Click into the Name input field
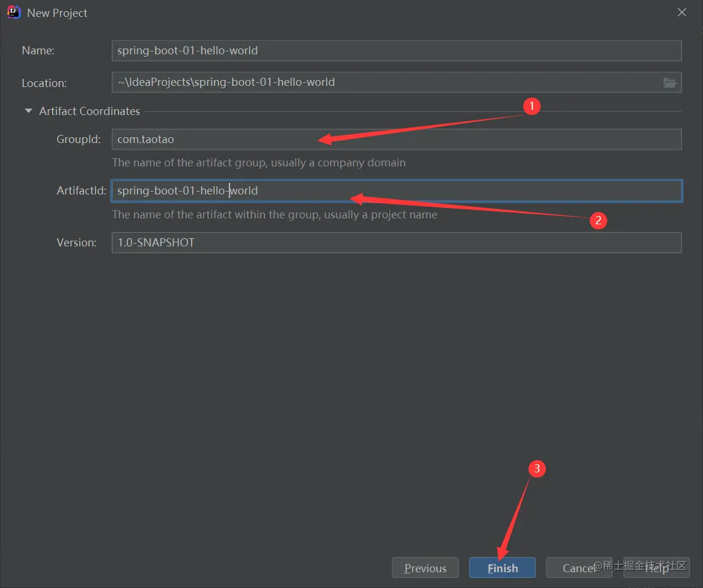The height and width of the screenshot is (588, 703). point(396,50)
